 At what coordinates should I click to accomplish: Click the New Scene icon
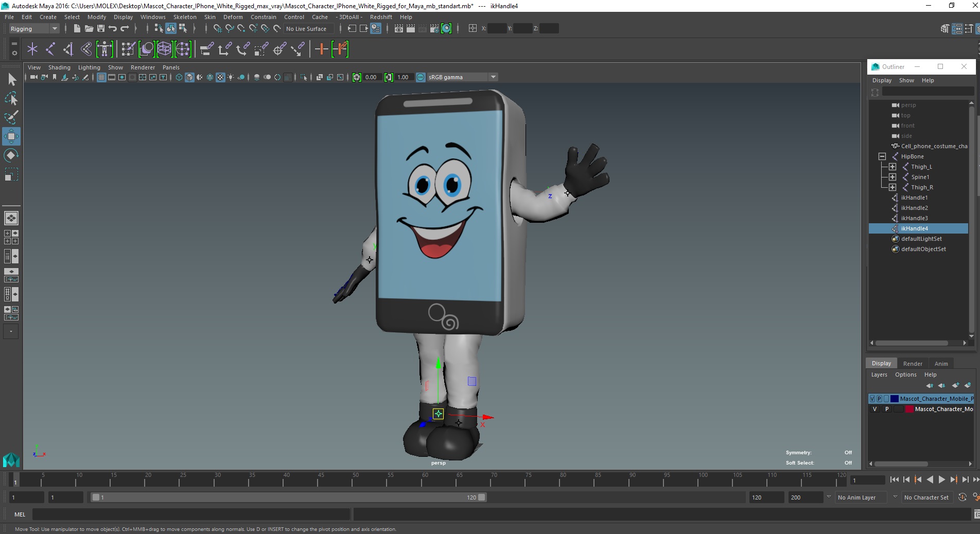pos(77,29)
